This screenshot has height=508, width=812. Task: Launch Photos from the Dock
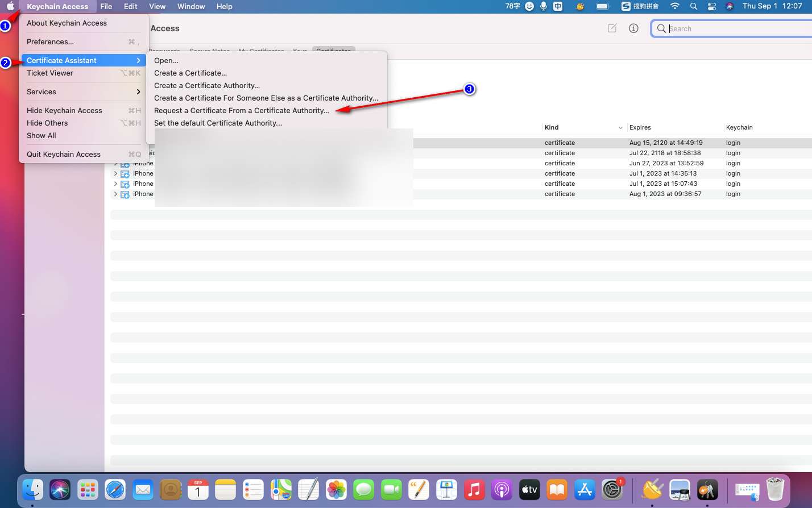336,489
